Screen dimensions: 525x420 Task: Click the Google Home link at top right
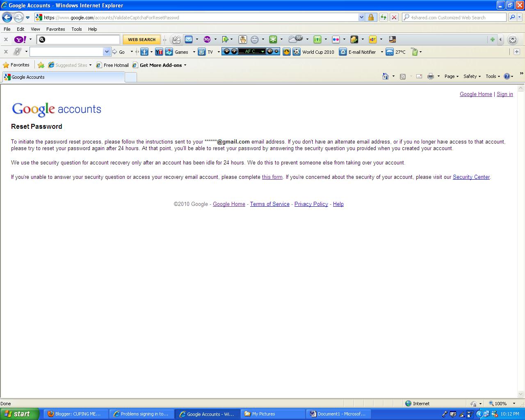(476, 94)
